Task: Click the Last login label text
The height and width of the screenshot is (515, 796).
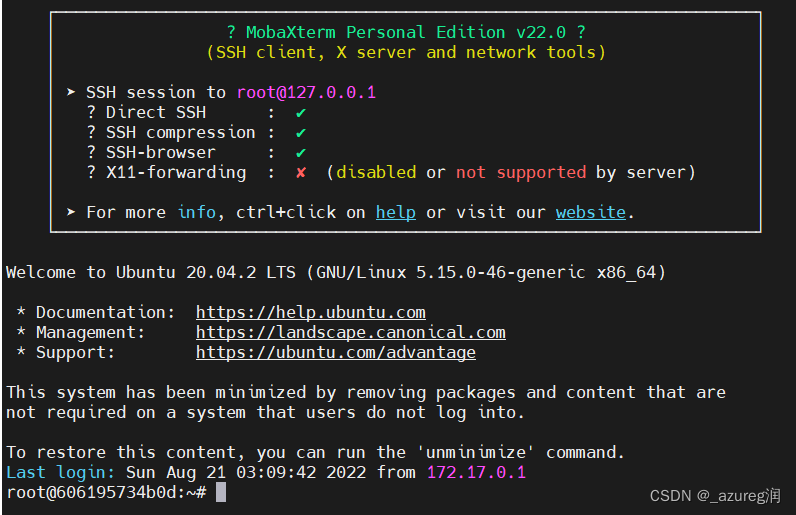Action: click(x=60, y=472)
